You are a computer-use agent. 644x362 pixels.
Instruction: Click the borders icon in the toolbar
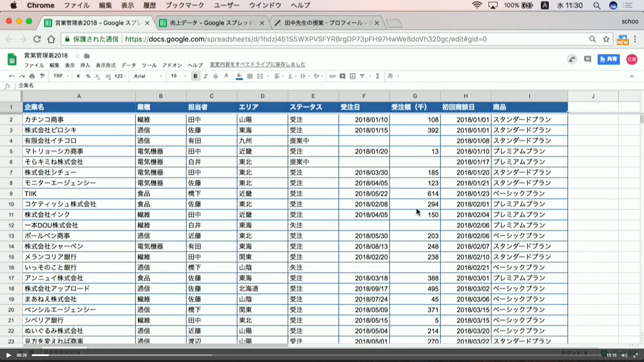(x=250, y=76)
